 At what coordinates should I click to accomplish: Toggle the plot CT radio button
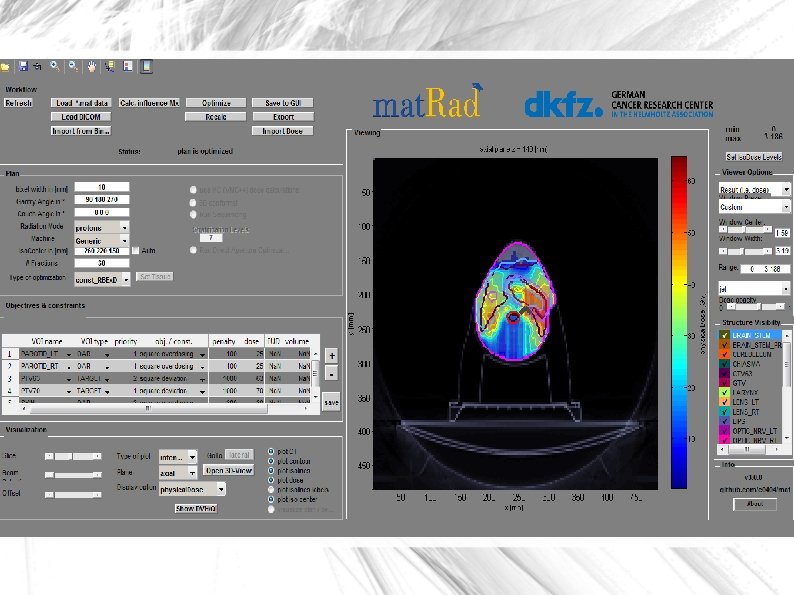[x=271, y=451]
